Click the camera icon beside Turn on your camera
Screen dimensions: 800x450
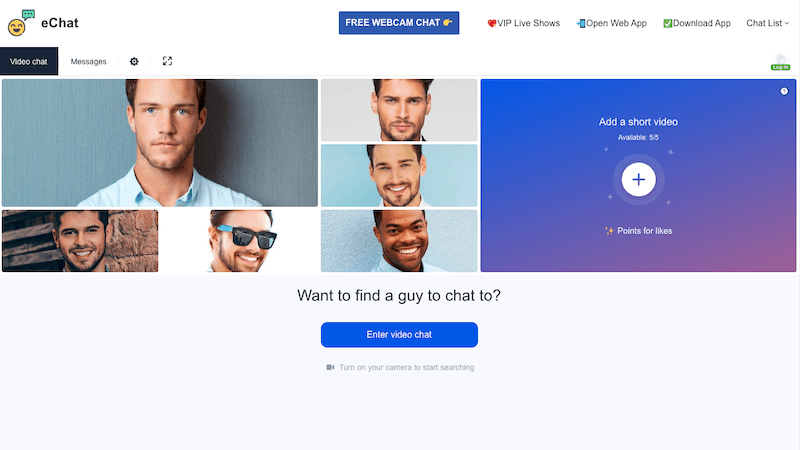[x=330, y=367]
